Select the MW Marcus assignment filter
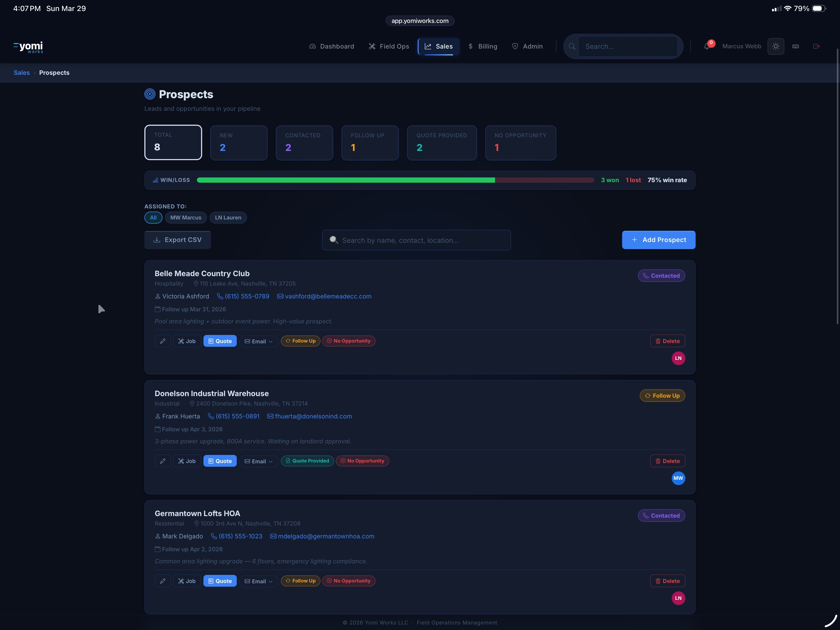The height and width of the screenshot is (630, 840). pos(186,218)
